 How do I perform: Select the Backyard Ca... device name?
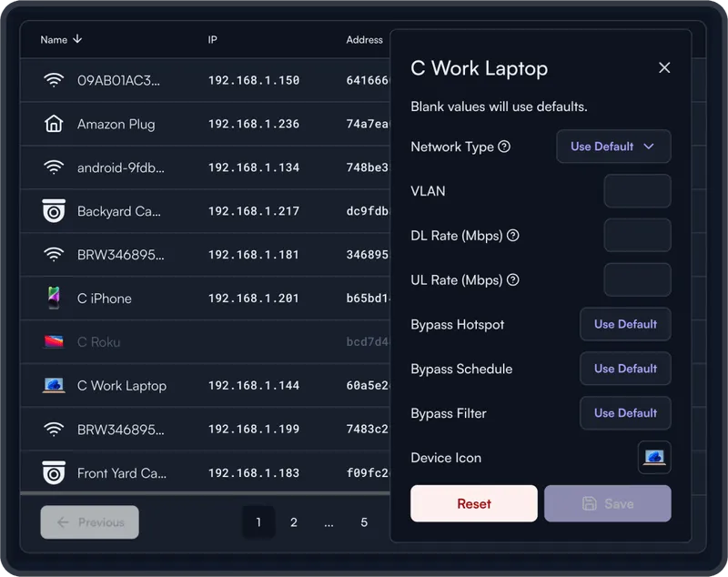(119, 211)
